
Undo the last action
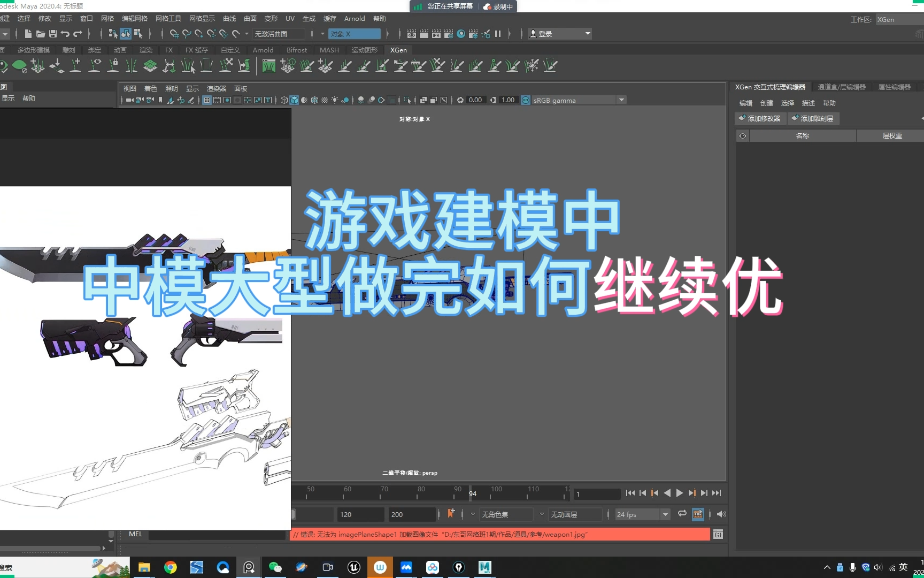[65, 34]
